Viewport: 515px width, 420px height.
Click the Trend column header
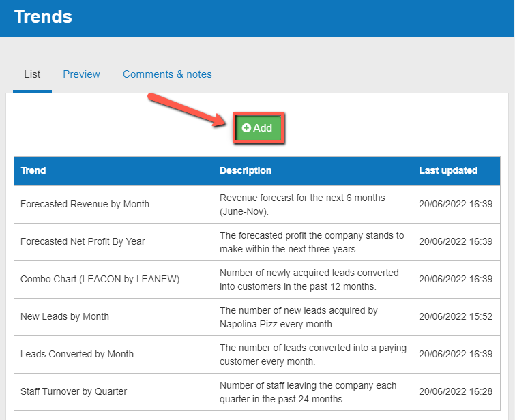click(33, 170)
